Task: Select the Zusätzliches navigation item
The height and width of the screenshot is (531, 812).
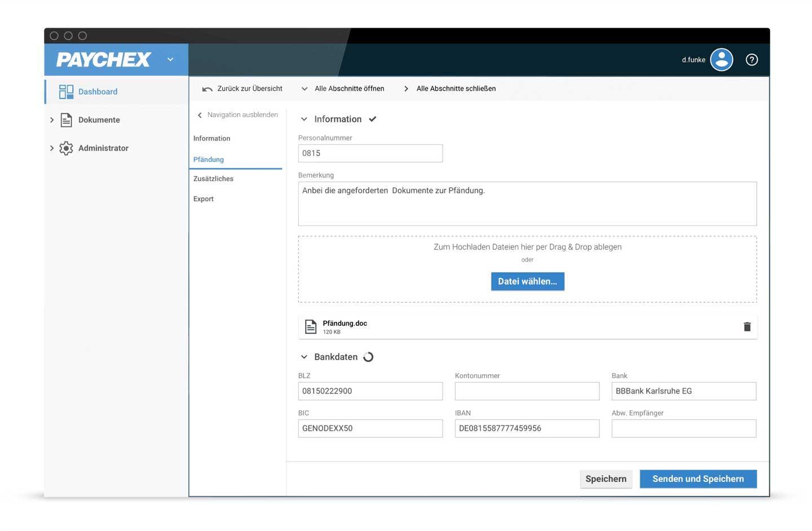Action: tap(213, 179)
